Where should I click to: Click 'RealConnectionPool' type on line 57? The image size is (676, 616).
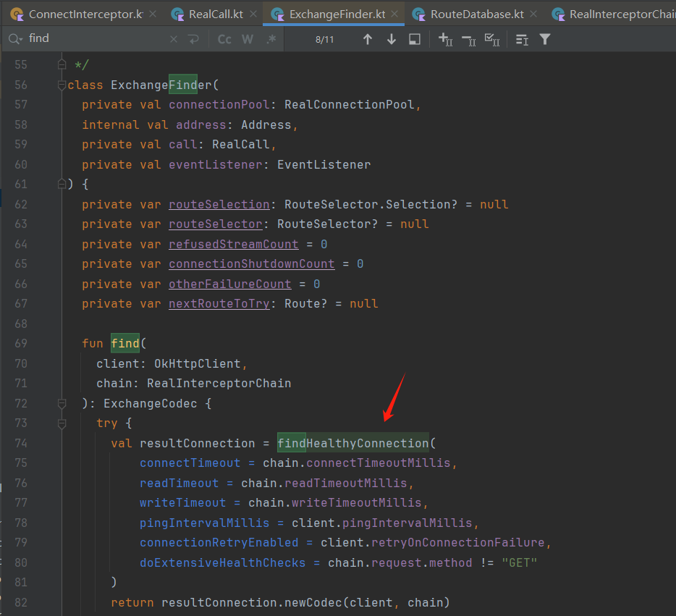[x=349, y=105]
